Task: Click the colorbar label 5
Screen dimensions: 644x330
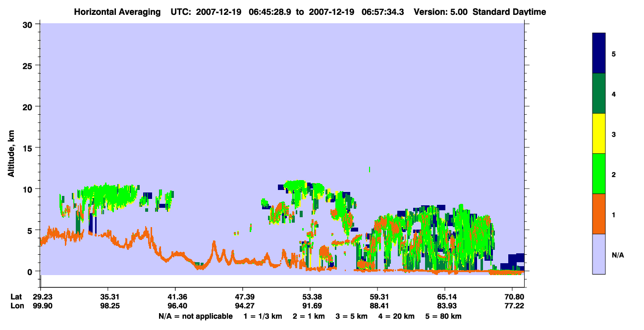Action: 614,53
